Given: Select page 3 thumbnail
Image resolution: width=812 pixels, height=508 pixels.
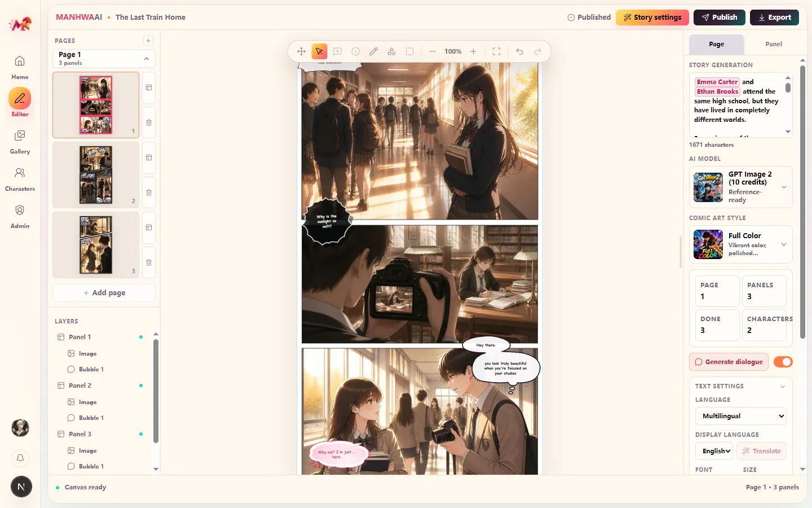Looking at the screenshot, I should [96, 245].
